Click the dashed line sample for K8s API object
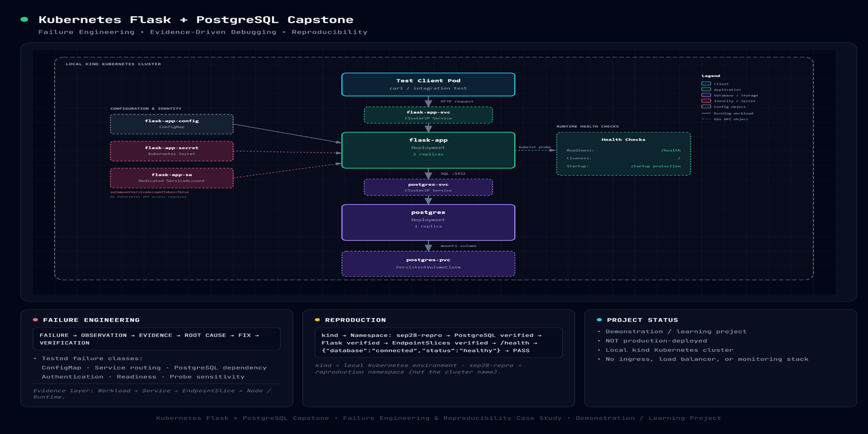Viewport: 868px width, 434px height. (706, 119)
